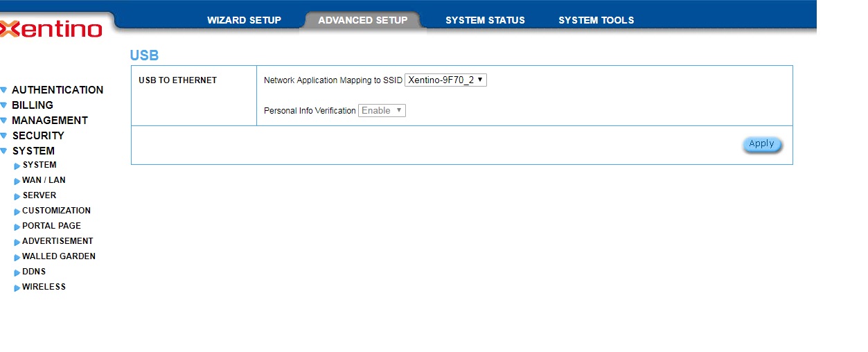
Task: Expand the Authentication section arrow
Action: pyautogui.click(x=3, y=90)
